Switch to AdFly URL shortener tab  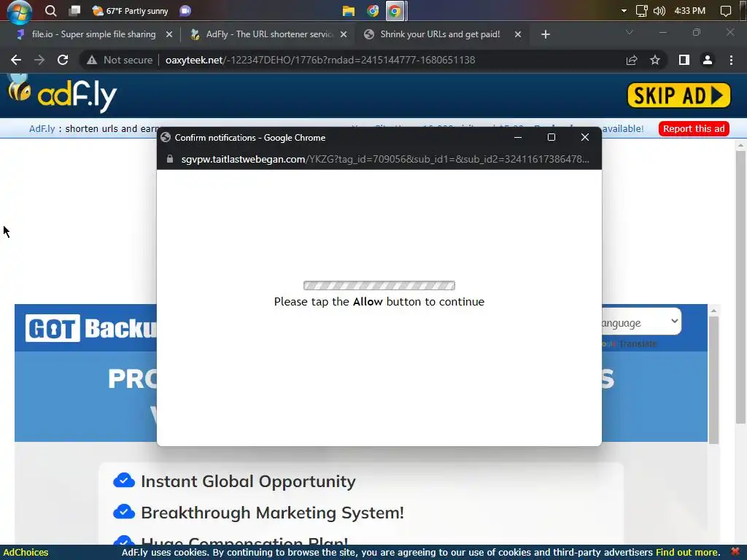point(270,34)
